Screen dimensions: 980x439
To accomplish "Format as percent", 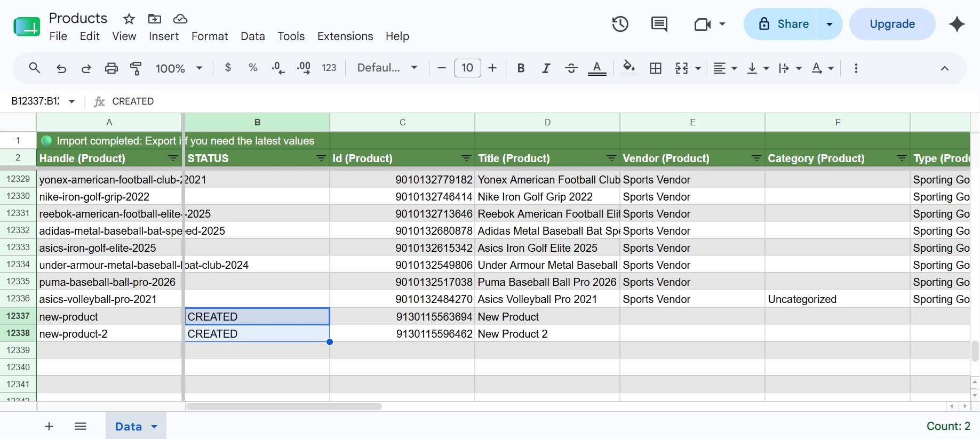I will [253, 68].
